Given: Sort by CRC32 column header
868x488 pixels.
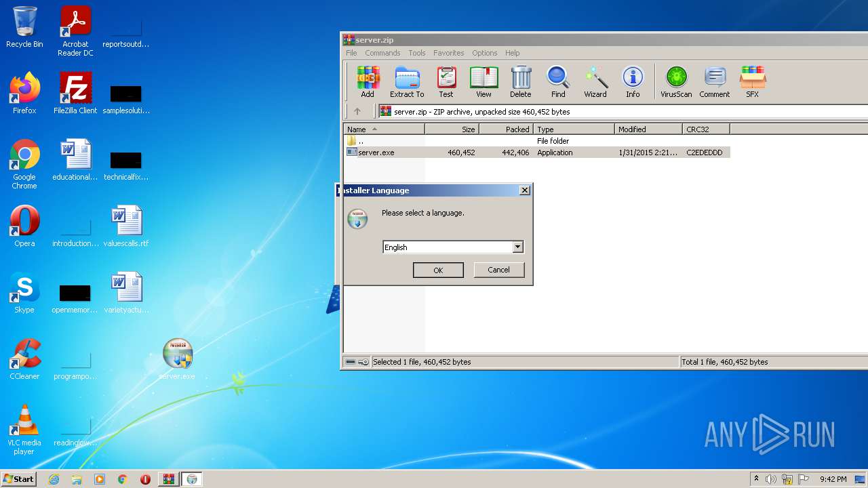Looking at the screenshot, I should pos(707,129).
